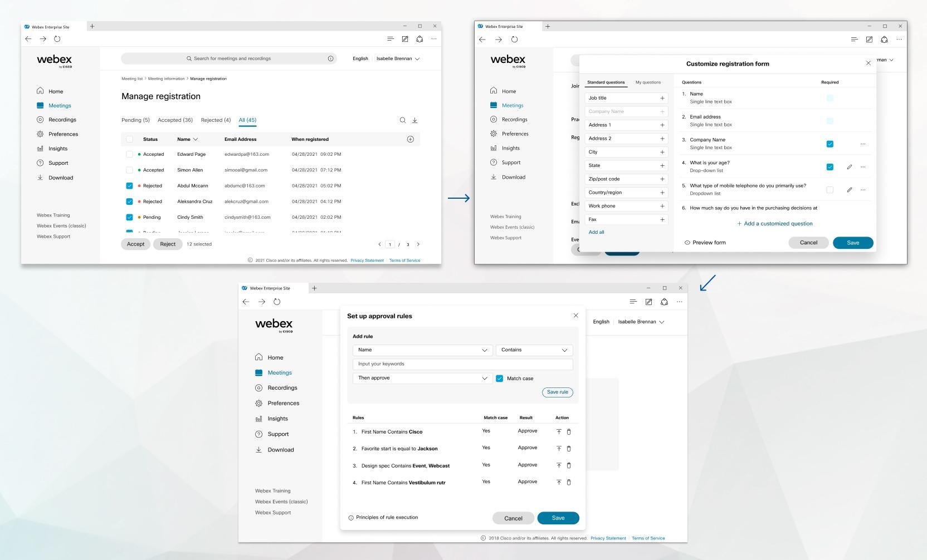This screenshot has height=560, width=927.
Task: Uncheck the Match case checkbox
Action: (499, 379)
